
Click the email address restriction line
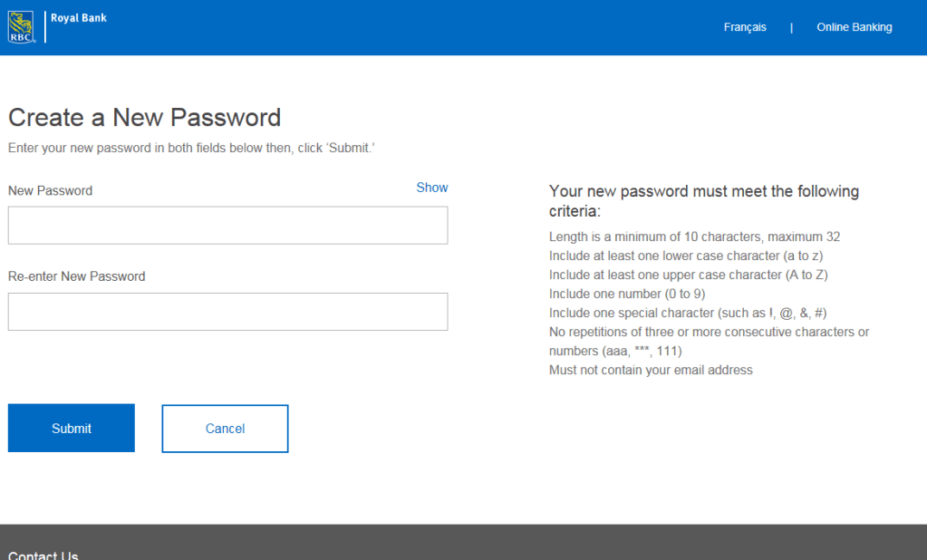click(x=651, y=370)
